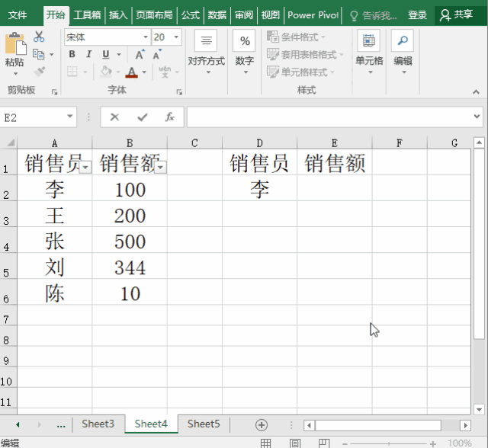Open the 销售员 filter dropdown in A1

(x=85, y=168)
